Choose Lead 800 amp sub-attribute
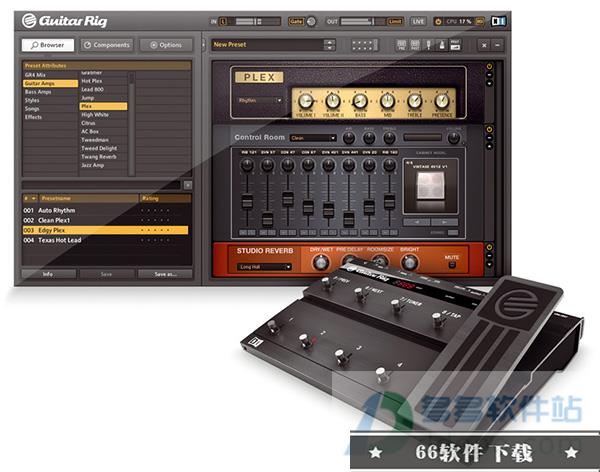 click(103, 90)
